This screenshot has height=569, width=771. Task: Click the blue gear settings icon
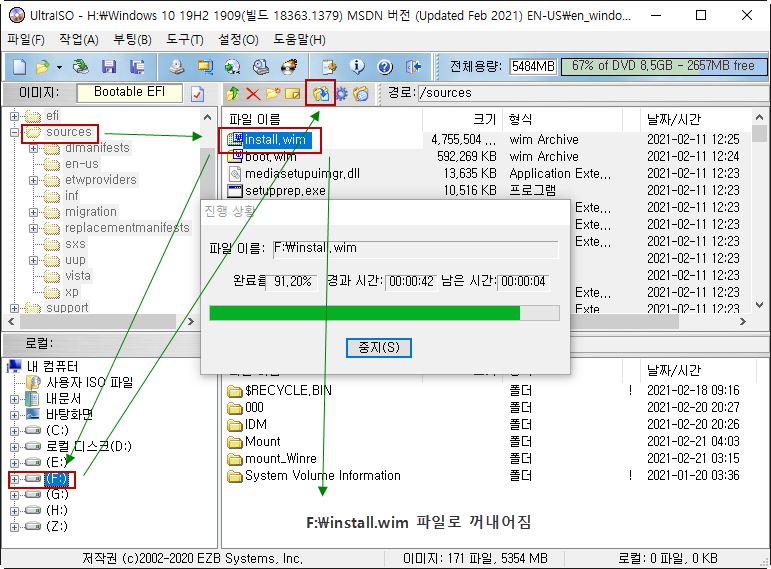[x=341, y=93]
